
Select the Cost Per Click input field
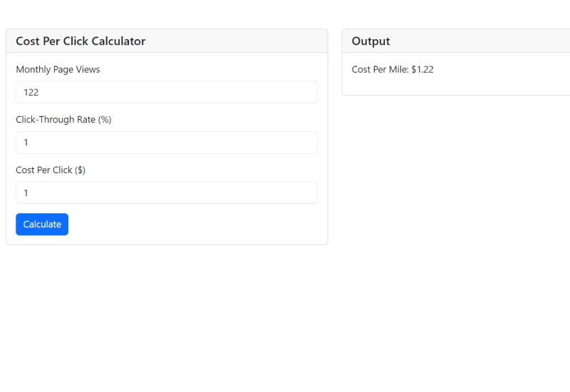pyautogui.click(x=166, y=192)
